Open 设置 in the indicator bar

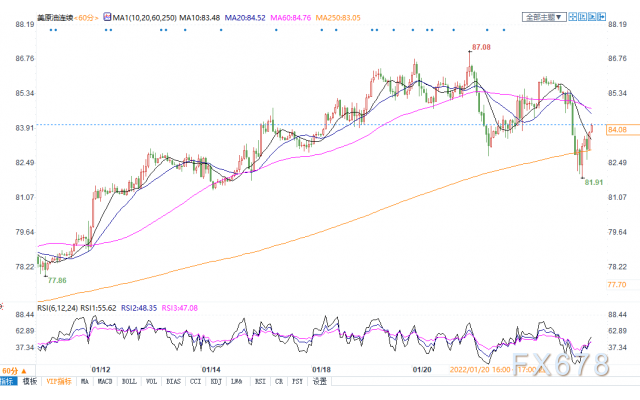(320, 381)
